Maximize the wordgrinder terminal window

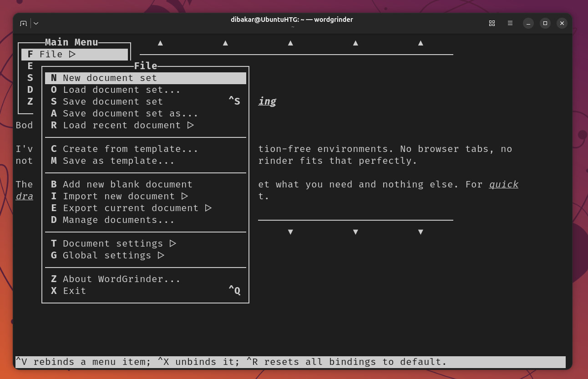545,23
